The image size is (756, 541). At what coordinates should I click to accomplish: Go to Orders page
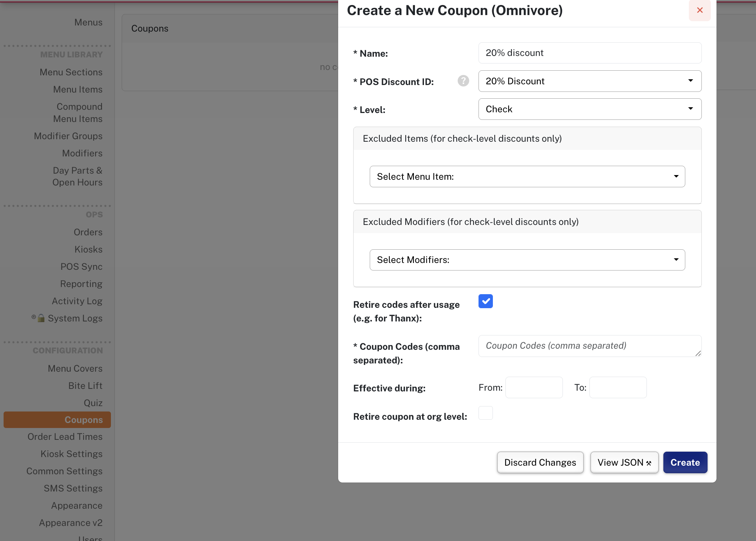click(88, 232)
